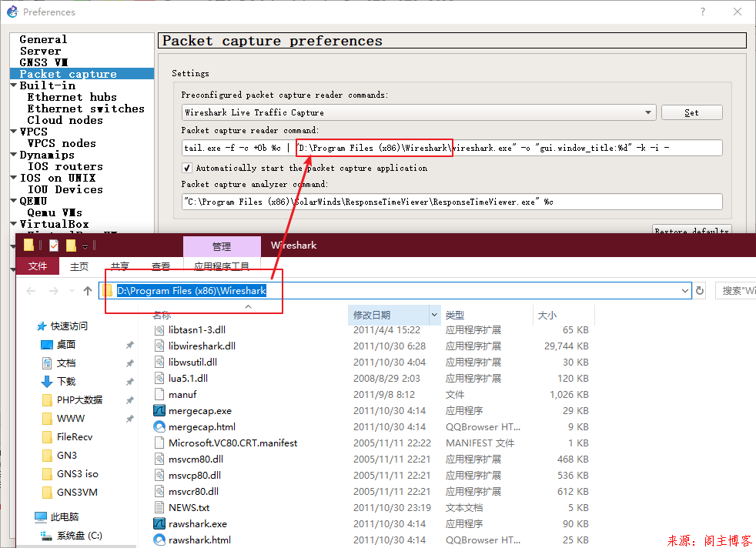
Task: Collapse the VirtualBox tree section
Action: 14,224
